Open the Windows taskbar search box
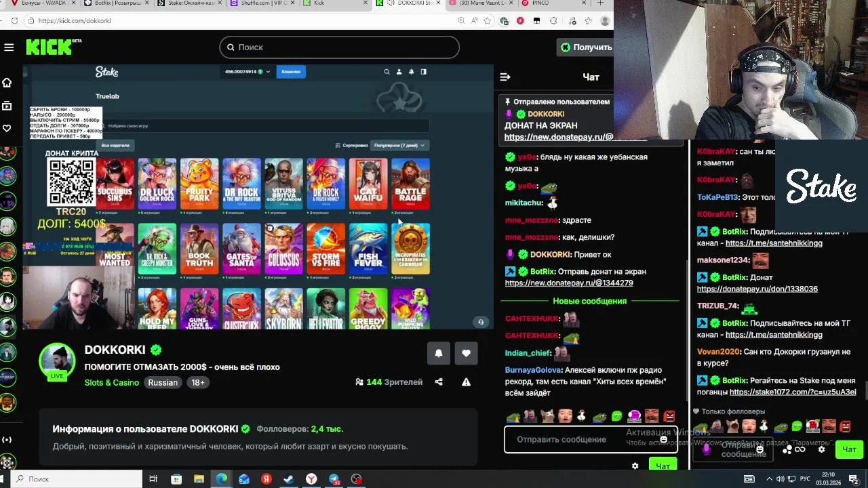868x488 pixels. tap(78, 479)
